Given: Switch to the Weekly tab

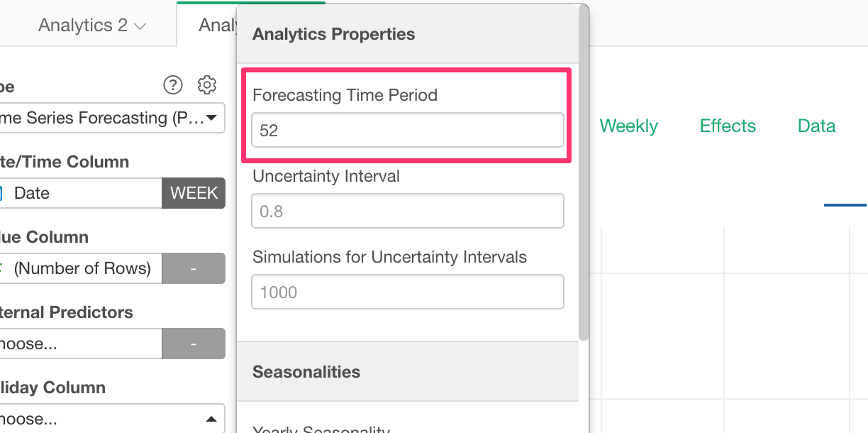Looking at the screenshot, I should tap(628, 126).
